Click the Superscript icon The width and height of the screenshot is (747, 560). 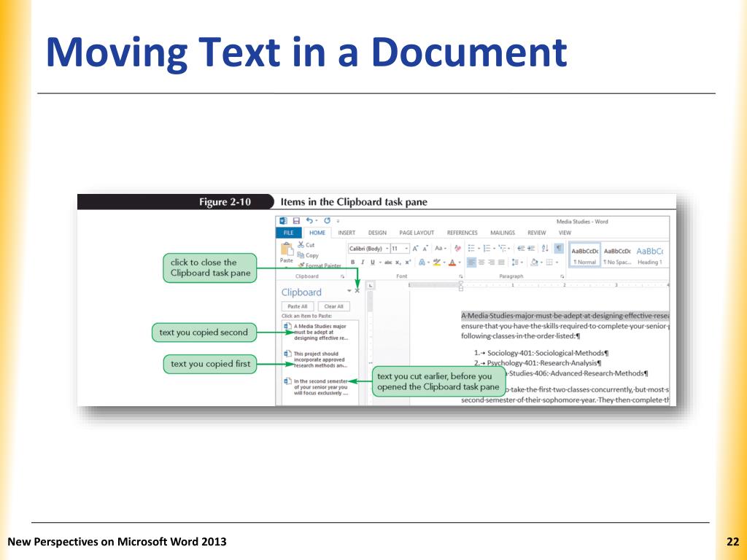click(408, 262)
